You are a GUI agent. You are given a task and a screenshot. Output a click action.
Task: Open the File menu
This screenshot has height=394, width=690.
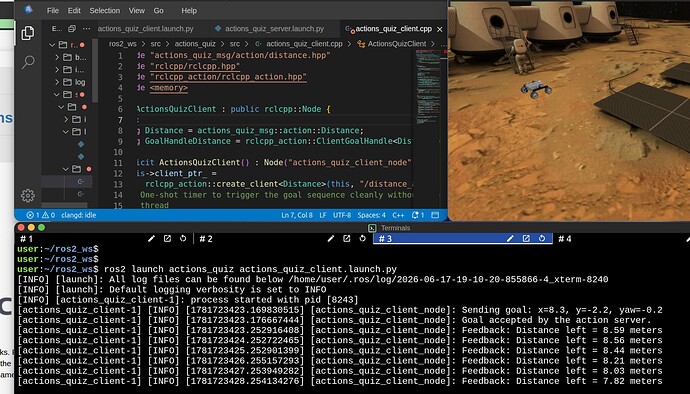(53, 11)
